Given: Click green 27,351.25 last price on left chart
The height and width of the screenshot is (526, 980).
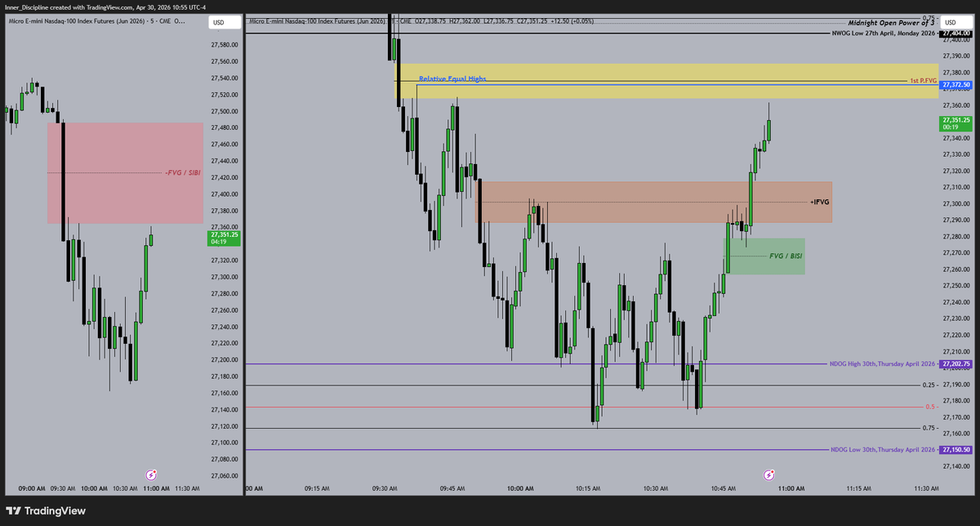Looking at the screenshot, I should pos(223,234).
